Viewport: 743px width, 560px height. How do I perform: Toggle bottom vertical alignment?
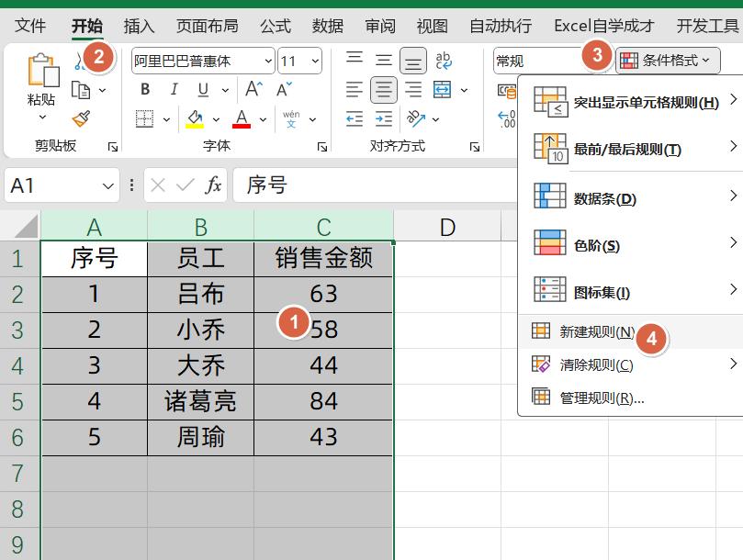tap(413, 61)
